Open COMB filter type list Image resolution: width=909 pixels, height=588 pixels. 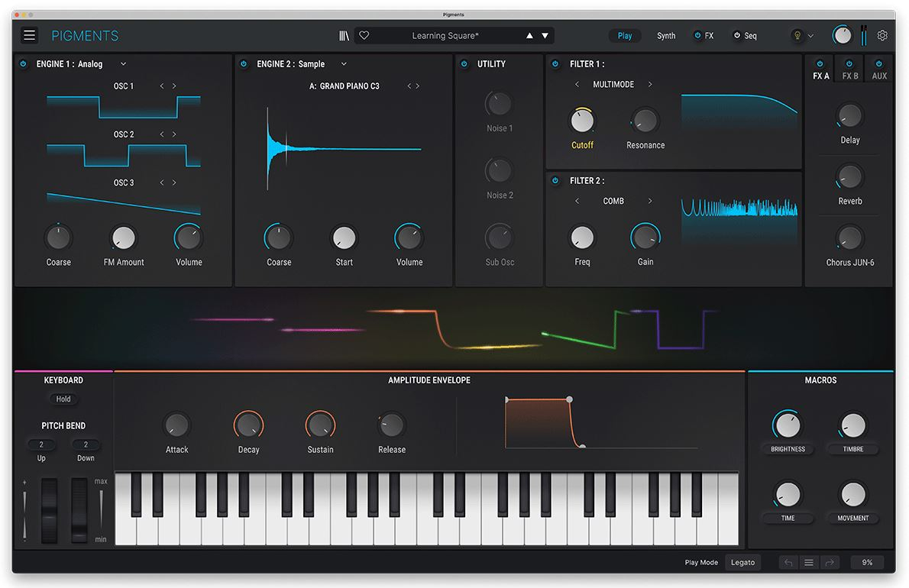pyautogui.click(x=613, y=200)
